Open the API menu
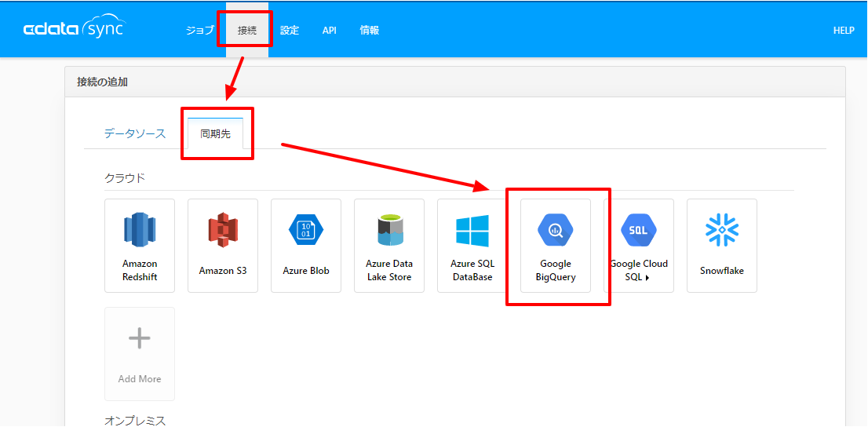Screen dimensions: 868x427 click(x=330, y=31)
